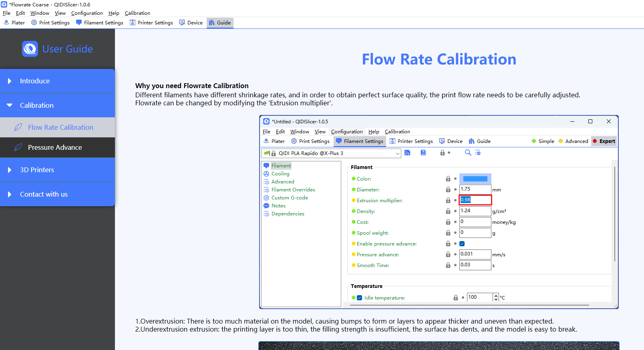Open the Calibration menu in the main menu bar
The height and width of the screenshot is (350, 644).
(137, 13)
